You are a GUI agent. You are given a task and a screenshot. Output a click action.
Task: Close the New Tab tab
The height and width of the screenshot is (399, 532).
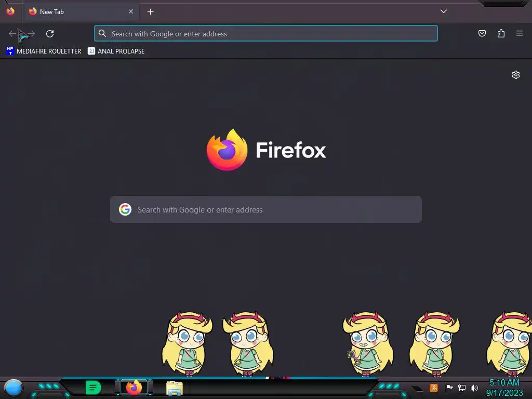(x=131, y=11)
